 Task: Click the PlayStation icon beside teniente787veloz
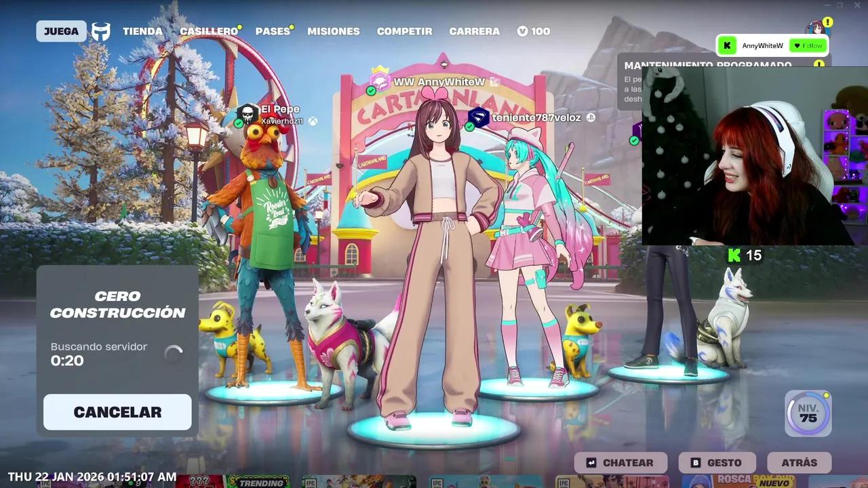(591, 117)
